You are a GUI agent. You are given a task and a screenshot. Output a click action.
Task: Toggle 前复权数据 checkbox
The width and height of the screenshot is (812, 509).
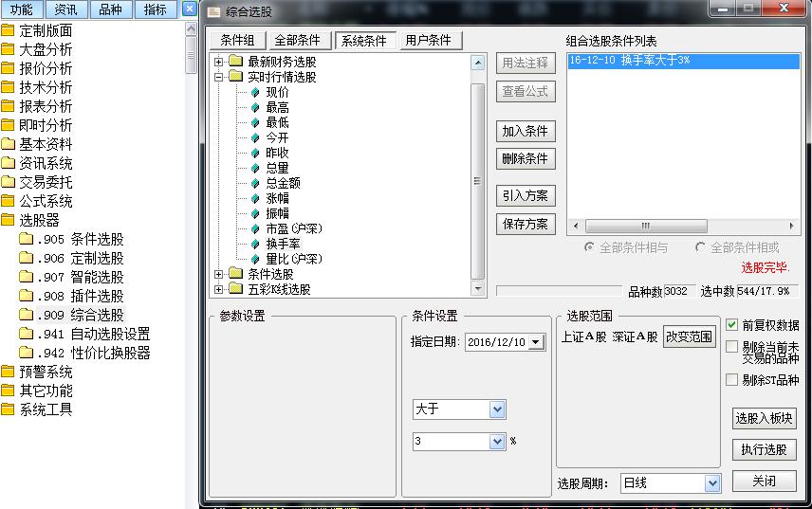pyautogui.click(x=731, y=325)
